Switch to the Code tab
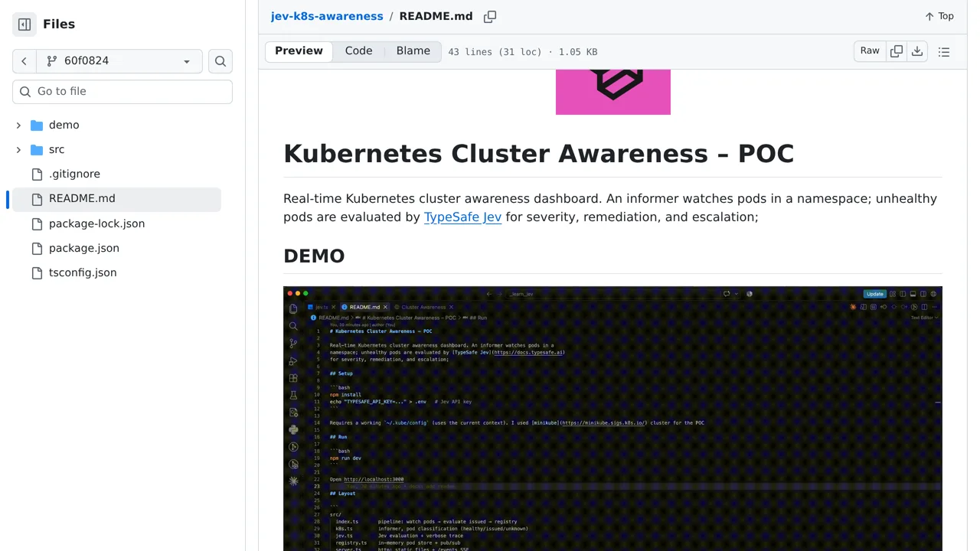Viewport: 980px width, 551px height. point(358,51)
